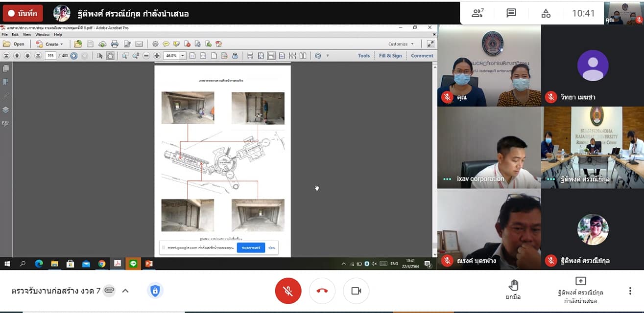Click the PDF vertical scrollbar
This screenshot has height=313, width=644.
pos(434,156)
